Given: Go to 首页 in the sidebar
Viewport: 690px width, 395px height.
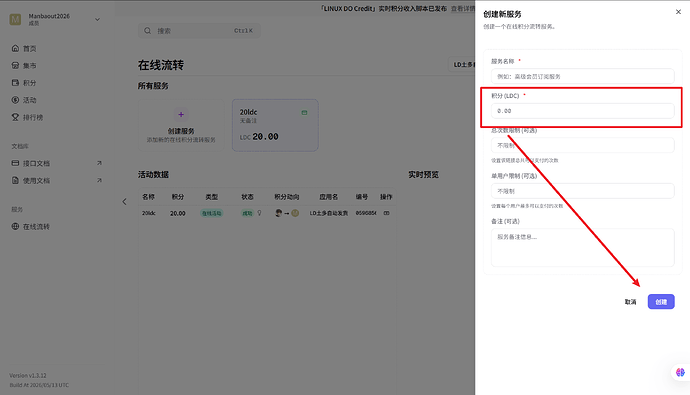Looking at the screenshot, I should [x=29, y=48].
